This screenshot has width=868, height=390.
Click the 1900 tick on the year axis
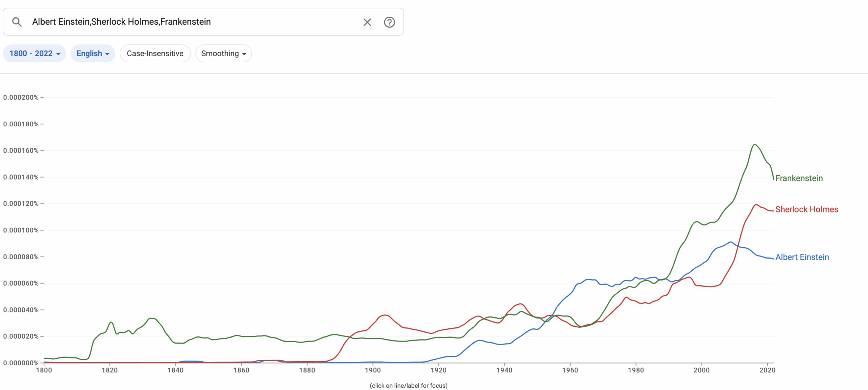click(x=373, y=370)
